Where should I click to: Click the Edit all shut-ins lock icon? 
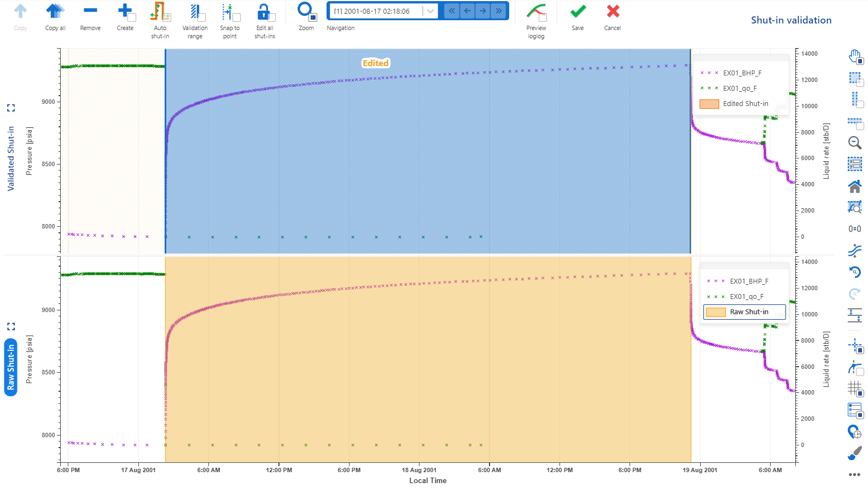tap(263, 11)
